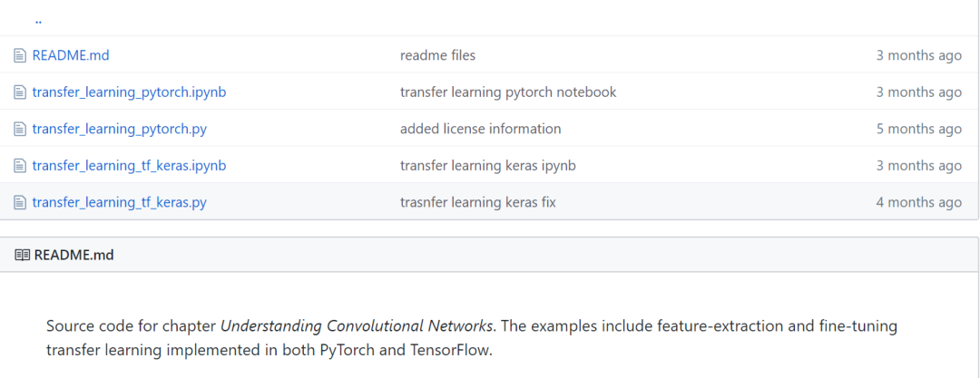Click file icon next to transfer_learning_tf_keras.ipynb
Image resolution: width=980 pixels, height=378 pixels.
pyautogui.click(x=20, y=166)
